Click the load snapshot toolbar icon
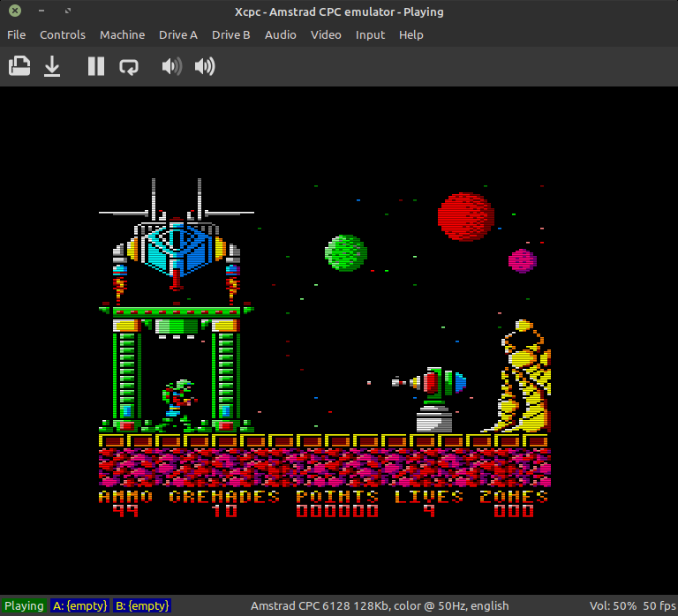Viewport: 678px width, 616px height. click(19, 66)
